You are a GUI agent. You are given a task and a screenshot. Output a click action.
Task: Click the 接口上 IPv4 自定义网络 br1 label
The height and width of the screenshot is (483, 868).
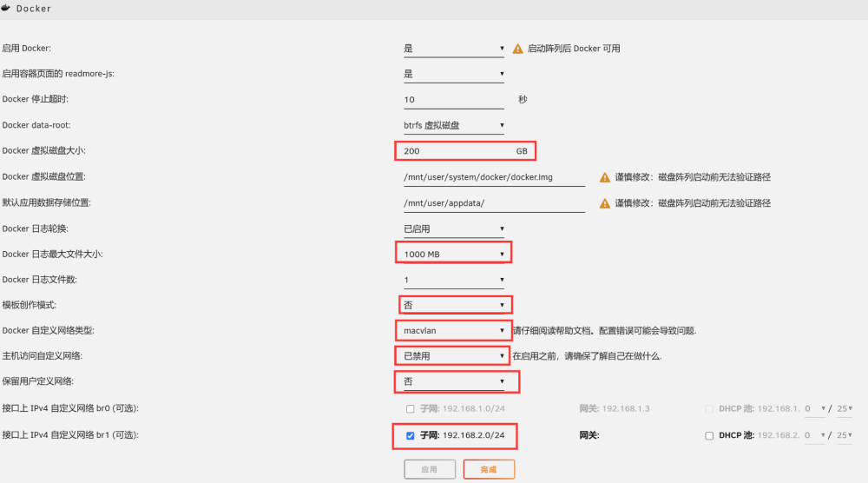pos(70,435)
